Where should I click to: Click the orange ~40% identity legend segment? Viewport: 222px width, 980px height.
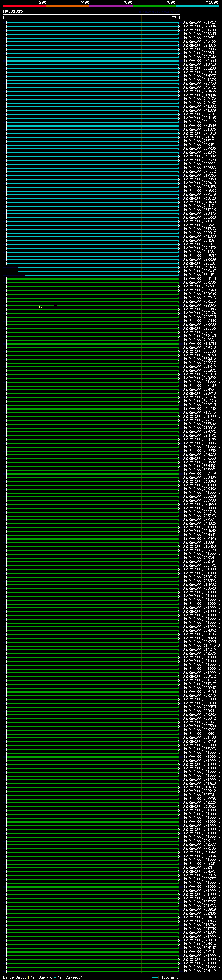click(68, 6)
